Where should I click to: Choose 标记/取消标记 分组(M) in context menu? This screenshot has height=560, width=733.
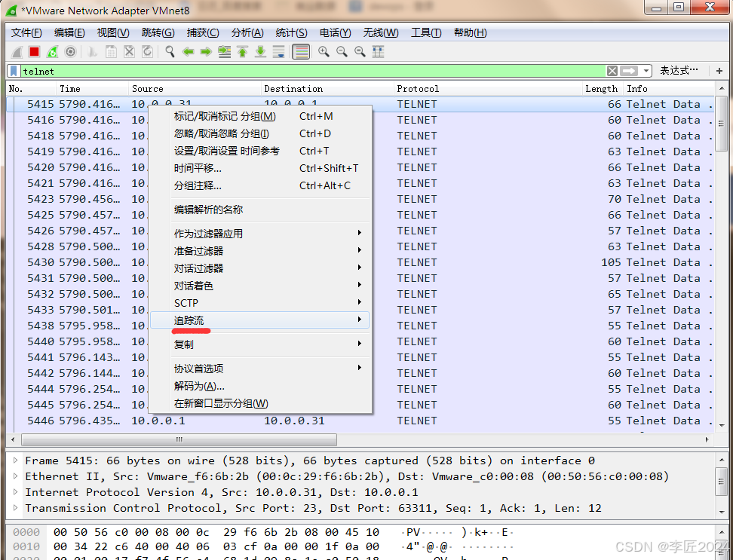pos(260,116)
